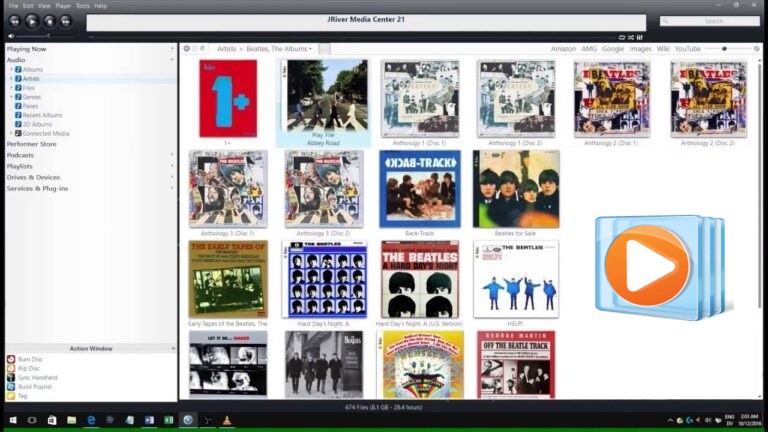
Task: Open the Amazon link
Action: click(x=563, y=49)
